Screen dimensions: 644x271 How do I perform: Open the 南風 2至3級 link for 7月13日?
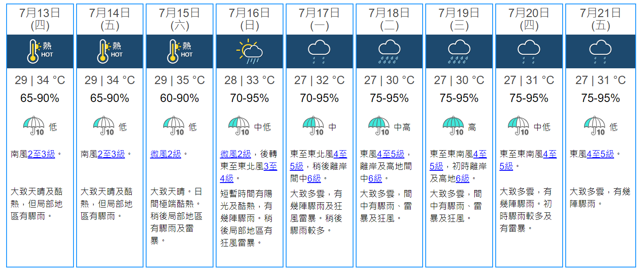click(x=41, y=154)
